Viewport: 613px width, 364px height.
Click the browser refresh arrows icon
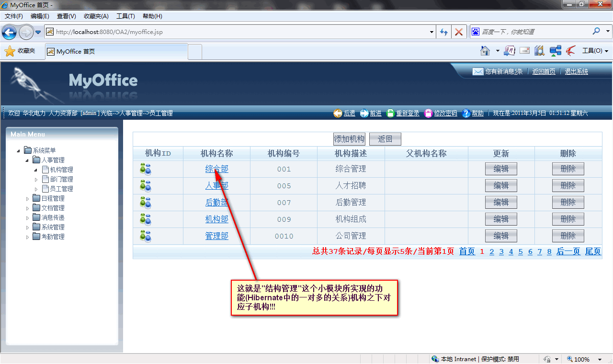444,32
